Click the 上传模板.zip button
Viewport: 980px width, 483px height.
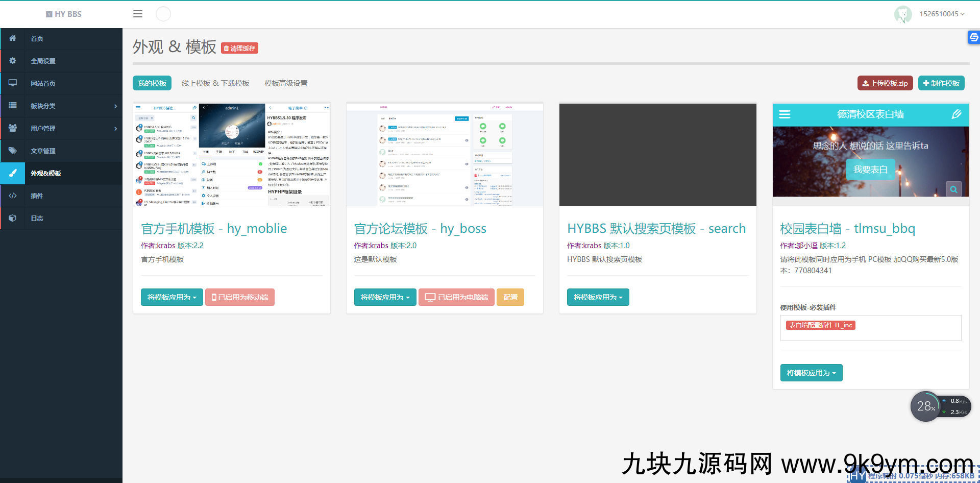point(885,83)
